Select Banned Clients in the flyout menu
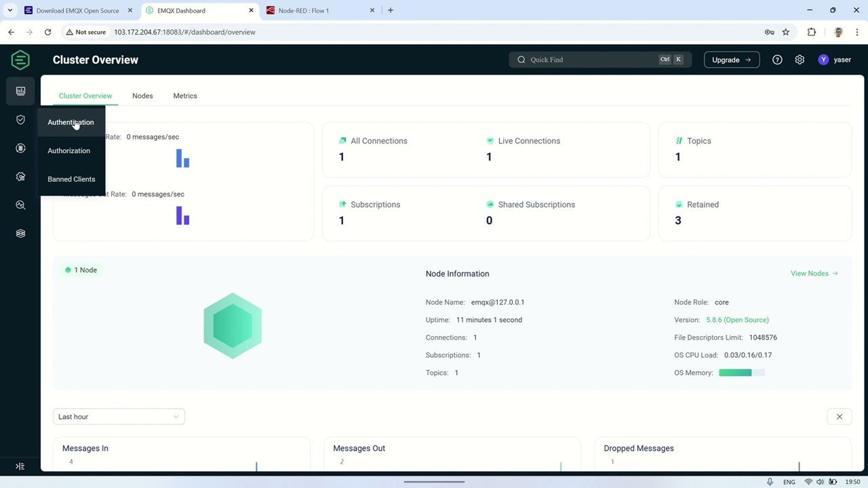This screenshot has height=488, width=868. 71,179
